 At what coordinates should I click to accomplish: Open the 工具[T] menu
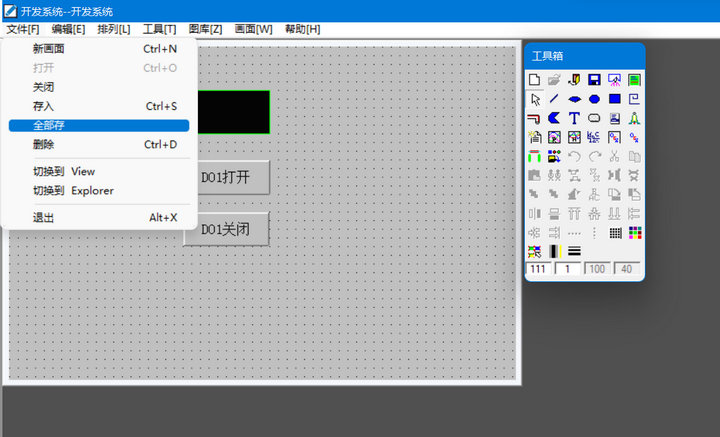click(159, 29)
